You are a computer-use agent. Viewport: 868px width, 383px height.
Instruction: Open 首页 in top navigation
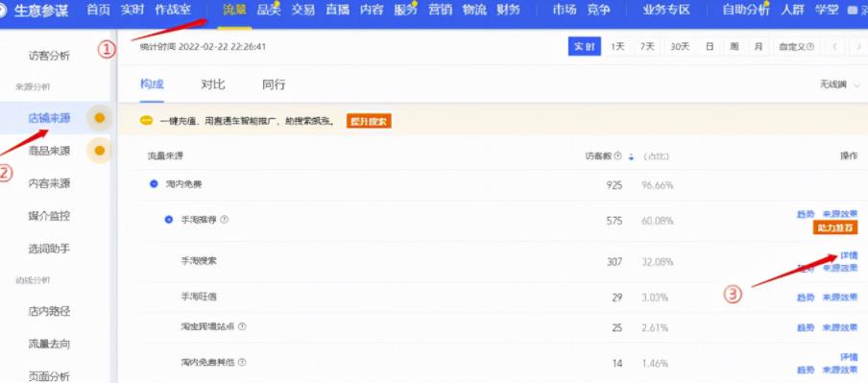coord(99,10)
